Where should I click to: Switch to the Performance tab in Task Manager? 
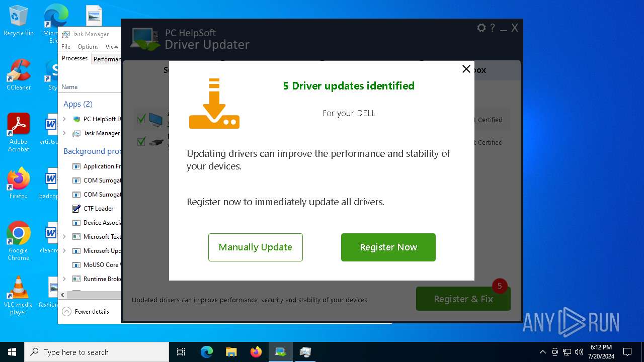[x=106, y=59]
